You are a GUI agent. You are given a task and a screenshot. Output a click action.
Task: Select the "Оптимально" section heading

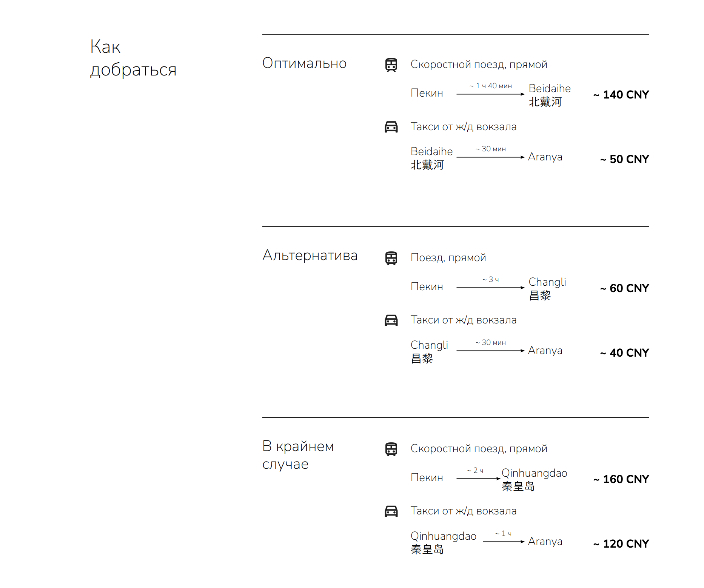coord(304,63)
